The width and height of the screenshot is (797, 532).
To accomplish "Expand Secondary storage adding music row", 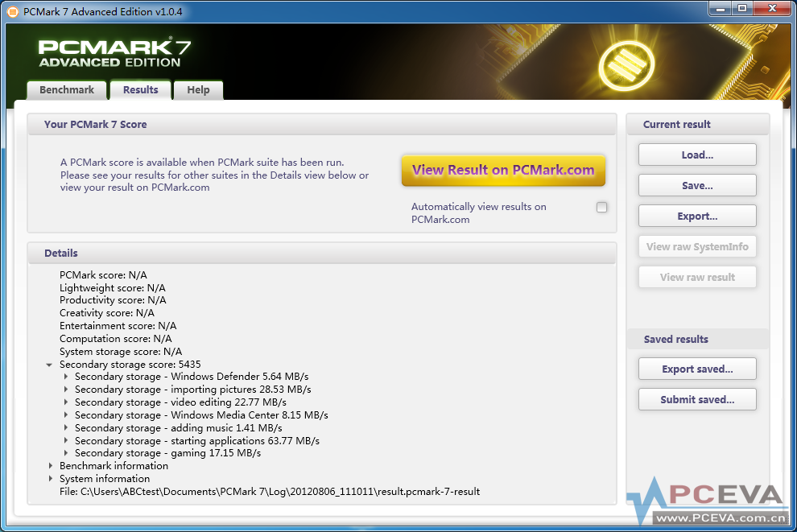I will (x=66, y=428).
